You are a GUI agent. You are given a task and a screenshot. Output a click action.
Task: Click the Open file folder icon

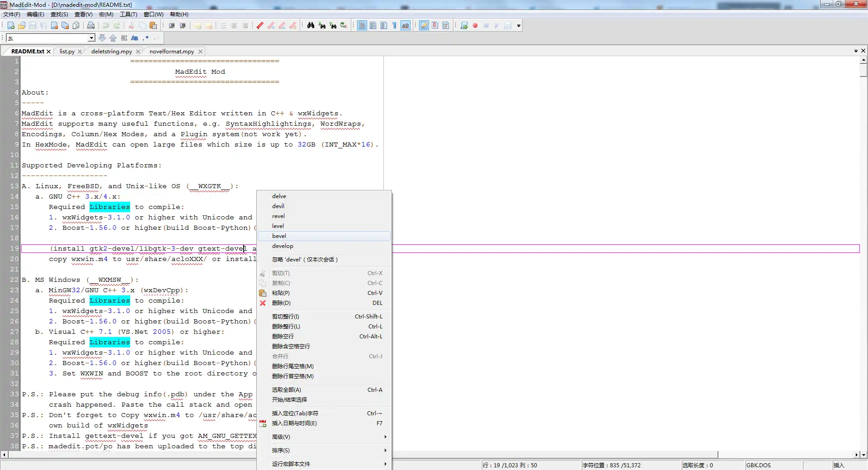point(22,26)
